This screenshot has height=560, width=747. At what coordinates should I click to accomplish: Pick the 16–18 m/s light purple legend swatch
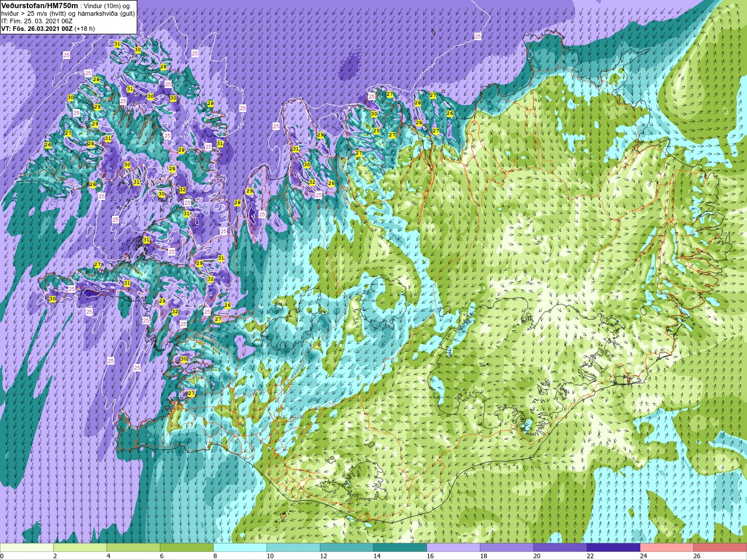453,548
